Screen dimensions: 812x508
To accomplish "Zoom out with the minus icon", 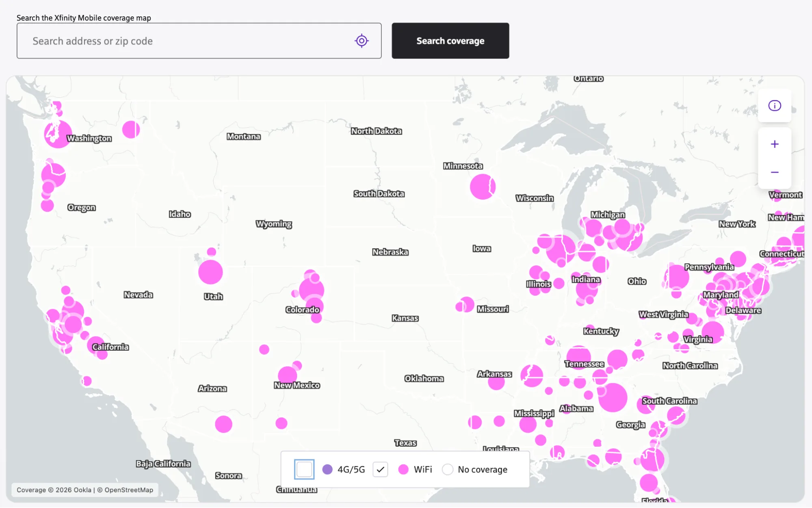I will pos(774,172).
